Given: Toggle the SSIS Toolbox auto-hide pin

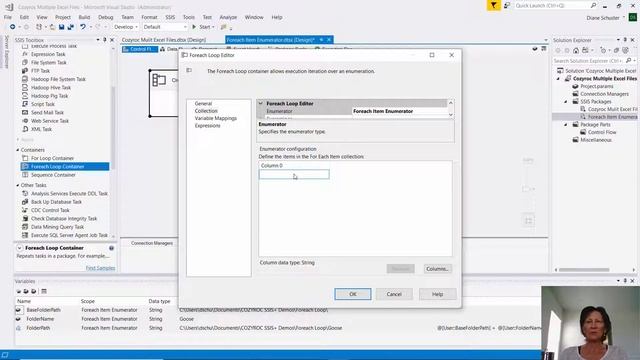Looking at the screenshot, I should 104,40.
